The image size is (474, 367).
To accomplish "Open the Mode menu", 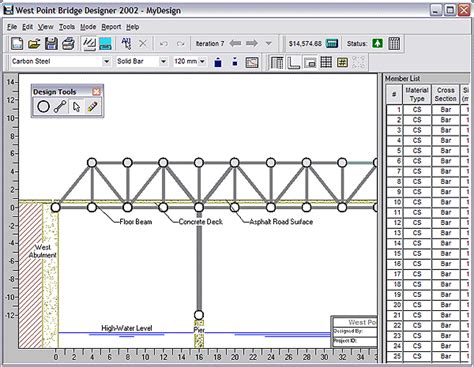I will pos(88,27).
